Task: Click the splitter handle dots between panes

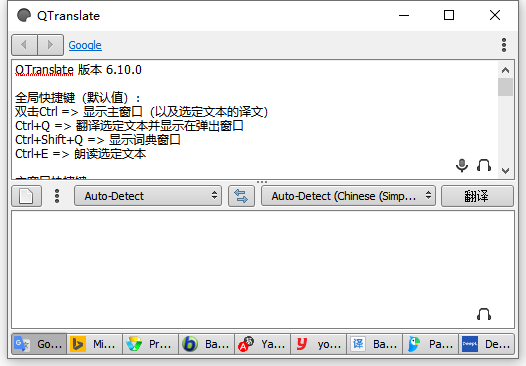Action: coord(262,182)
